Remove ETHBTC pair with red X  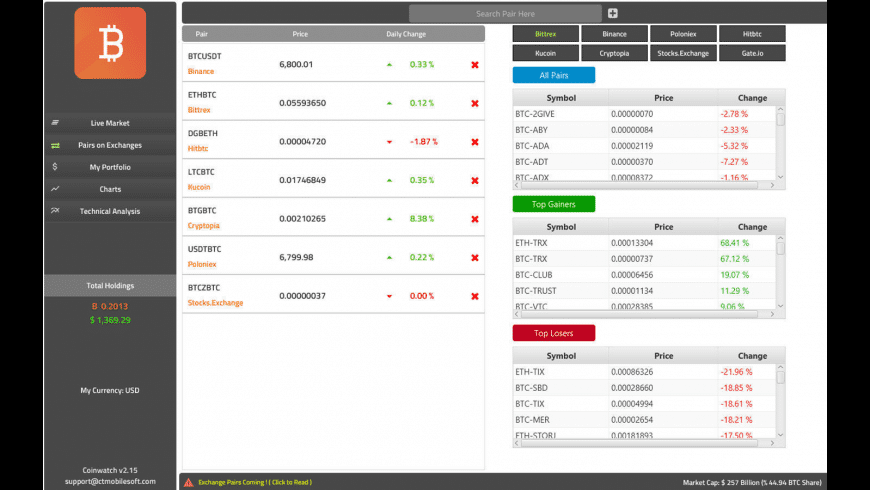coord(475,103)
